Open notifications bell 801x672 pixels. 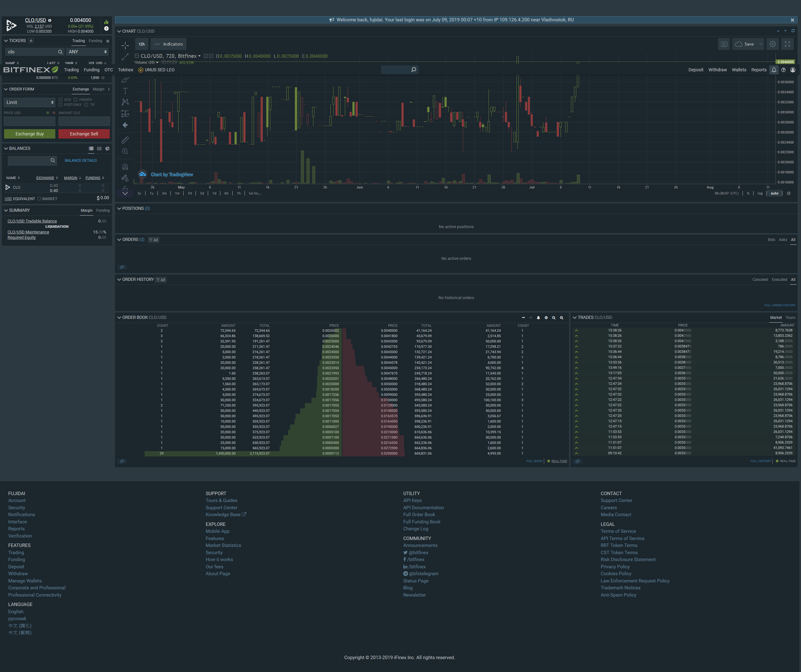(774, 70)
